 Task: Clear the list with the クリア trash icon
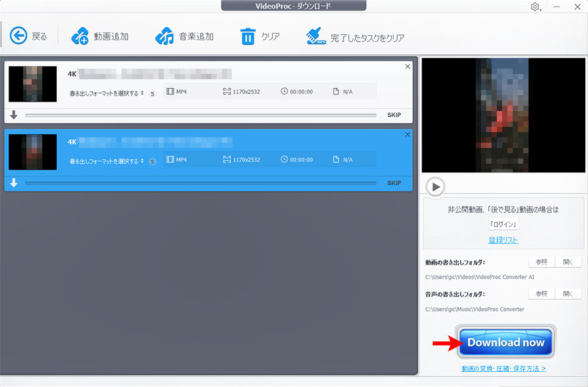[248, 36]
